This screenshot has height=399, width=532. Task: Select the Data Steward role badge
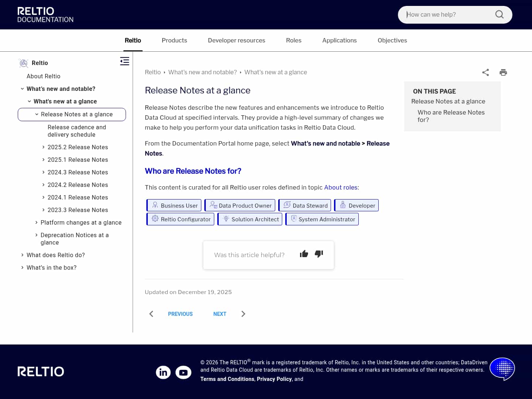point(304,205)
